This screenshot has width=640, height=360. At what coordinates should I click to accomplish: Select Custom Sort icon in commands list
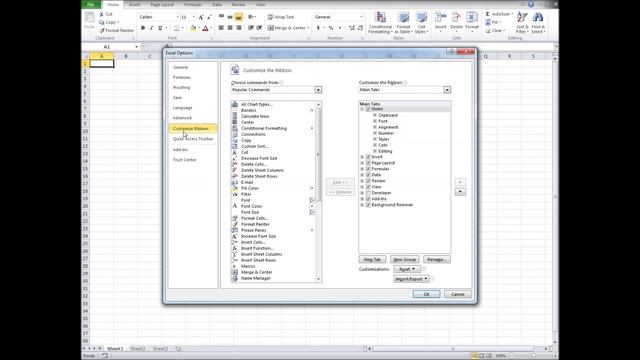235,146
